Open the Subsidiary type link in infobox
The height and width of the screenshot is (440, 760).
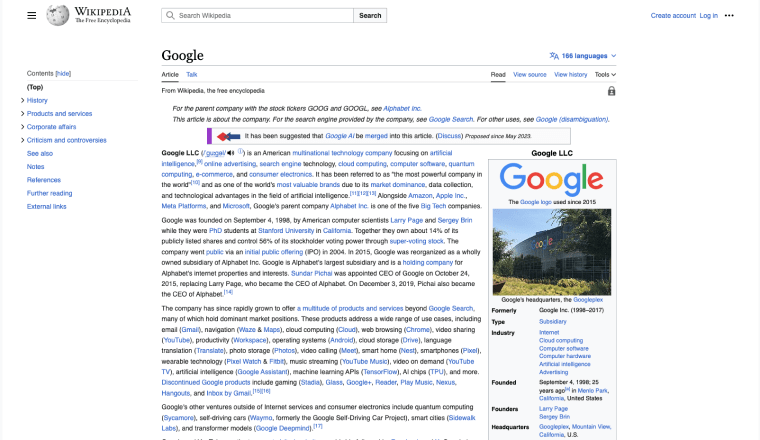coord(553,322)
